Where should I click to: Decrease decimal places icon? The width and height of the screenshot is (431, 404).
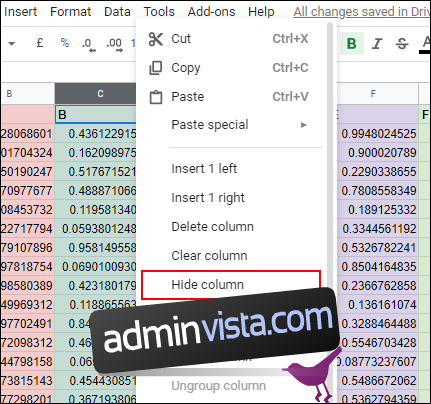pyautogui.click(x=89, y=45)
